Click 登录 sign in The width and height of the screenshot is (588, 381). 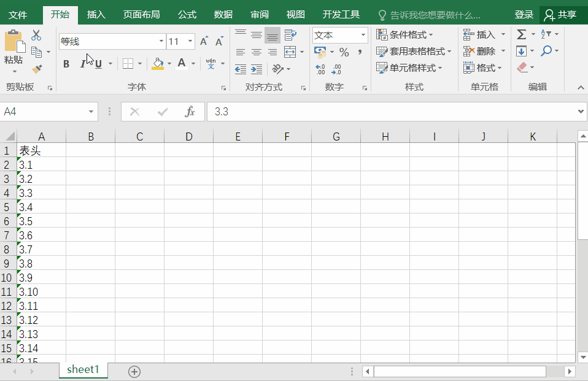point(524,15)
